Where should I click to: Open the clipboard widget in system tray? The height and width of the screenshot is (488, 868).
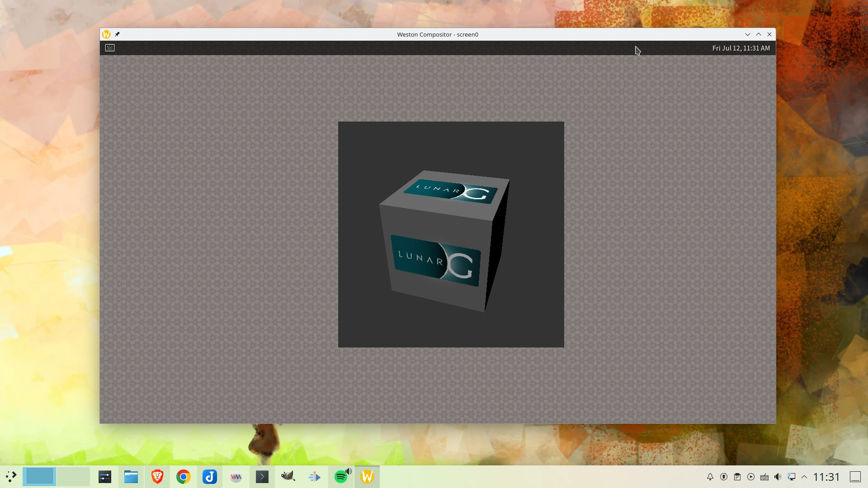[737, 477]
